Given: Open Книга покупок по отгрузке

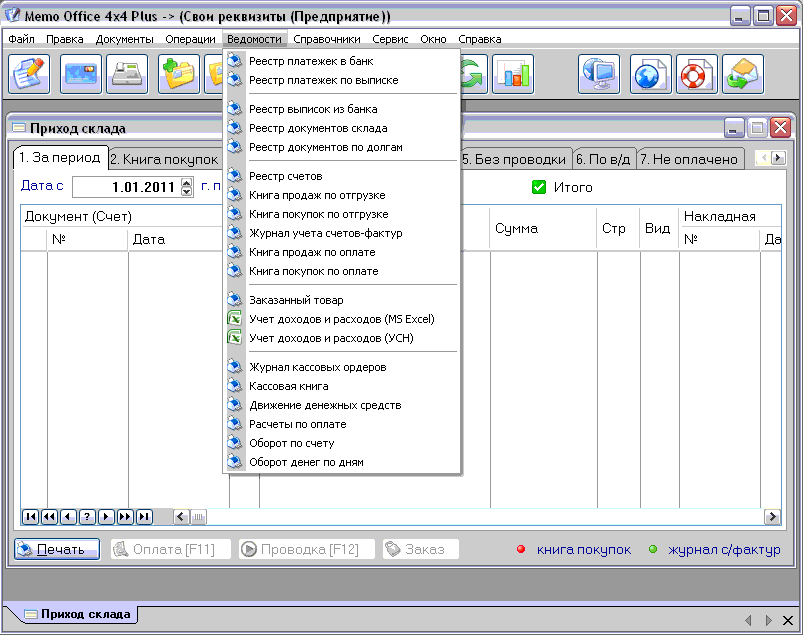Looking at the screenshot, I should click(342, 214).
